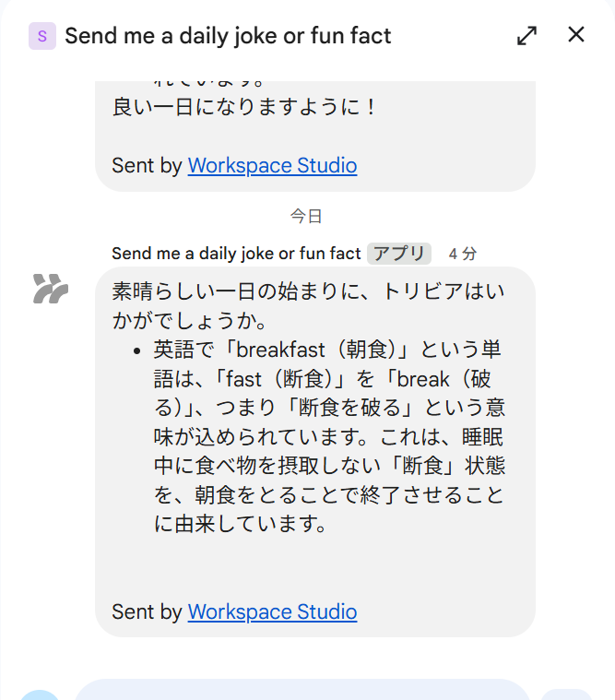Click the 良い一日になりますように message text

click(244, 107)
